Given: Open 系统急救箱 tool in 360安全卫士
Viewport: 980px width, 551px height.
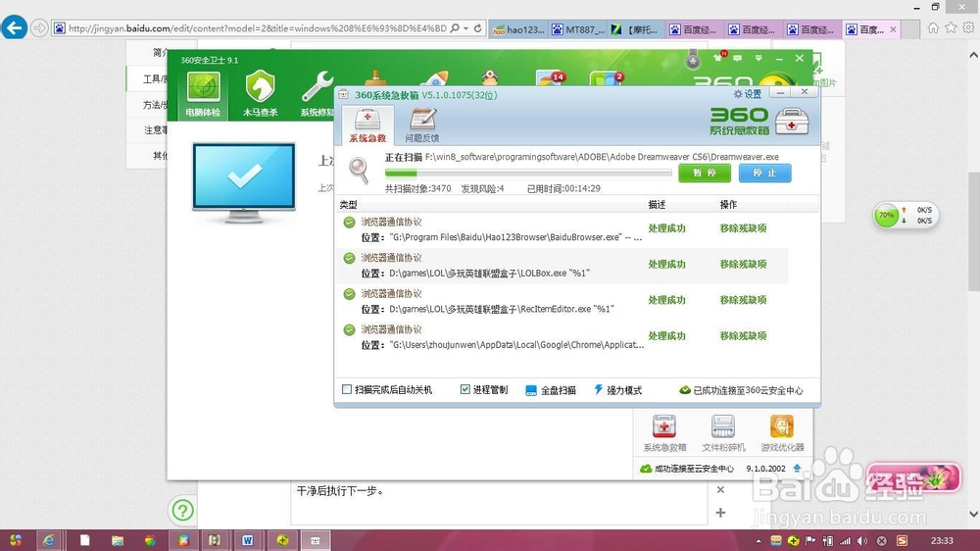Looking at the screenshot, I should [x=664, y=432].
